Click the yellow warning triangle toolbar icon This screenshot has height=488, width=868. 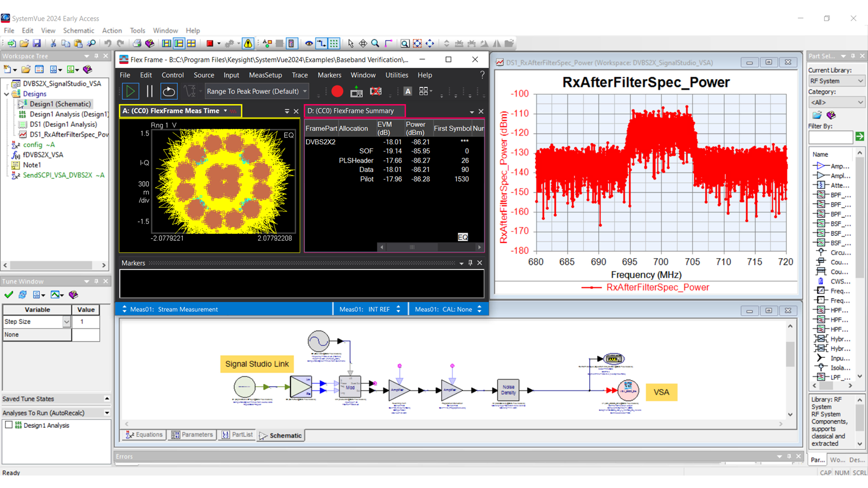[248, 43]
